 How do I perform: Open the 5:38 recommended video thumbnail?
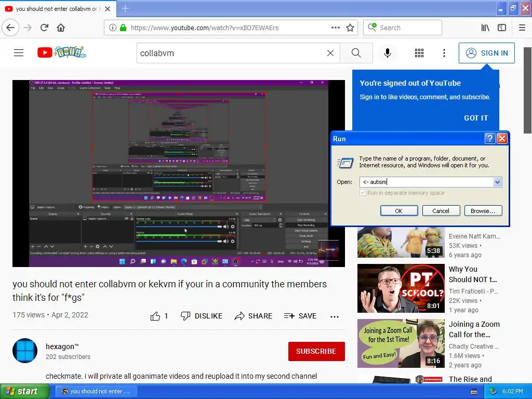coord(401,242)
